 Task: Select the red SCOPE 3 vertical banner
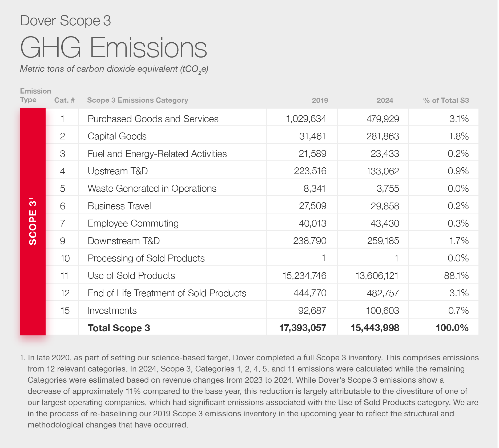(33, 221)
